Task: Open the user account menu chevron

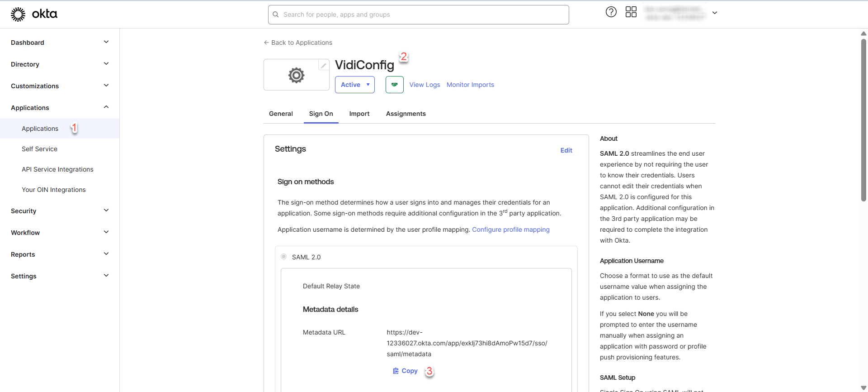Action: point(715,13)
